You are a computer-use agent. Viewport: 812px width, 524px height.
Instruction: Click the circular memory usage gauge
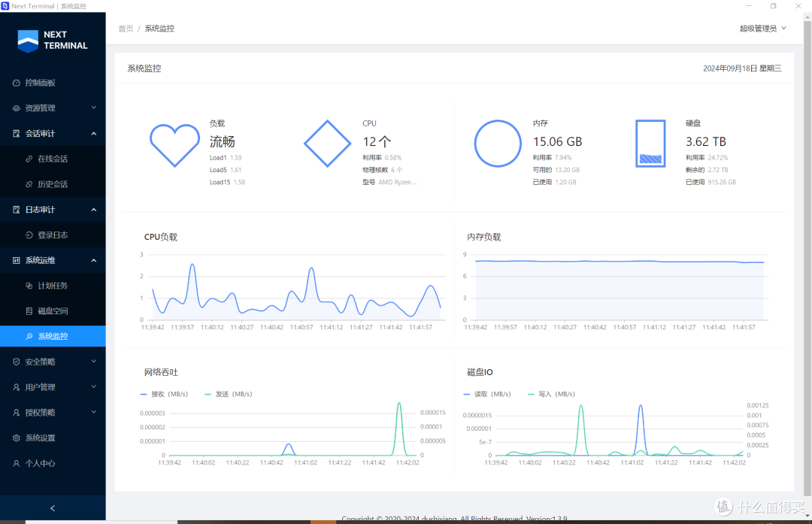click(498, 144)
